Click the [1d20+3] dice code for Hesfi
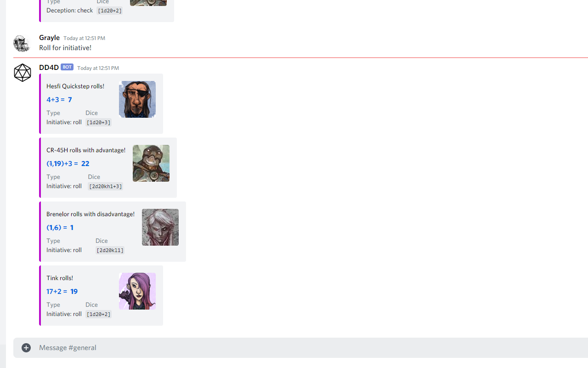Viewport: 588px width, 368px height. [x=98, y=122]
